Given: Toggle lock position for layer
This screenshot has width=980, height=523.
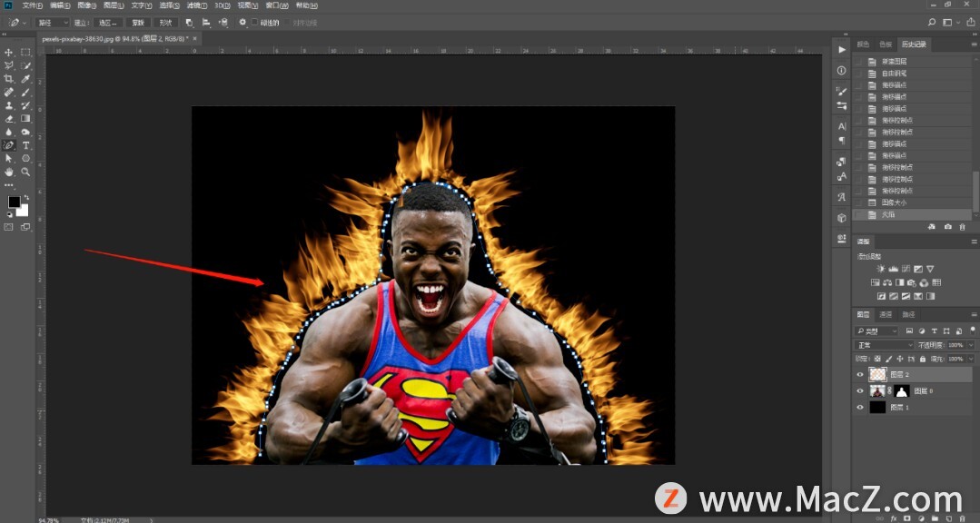Looking at the screenshot, I should tap(900, 360).
